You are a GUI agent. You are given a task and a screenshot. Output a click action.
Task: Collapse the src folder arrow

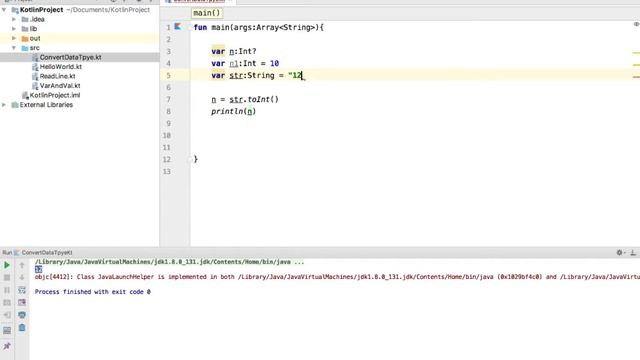[14, 48]
